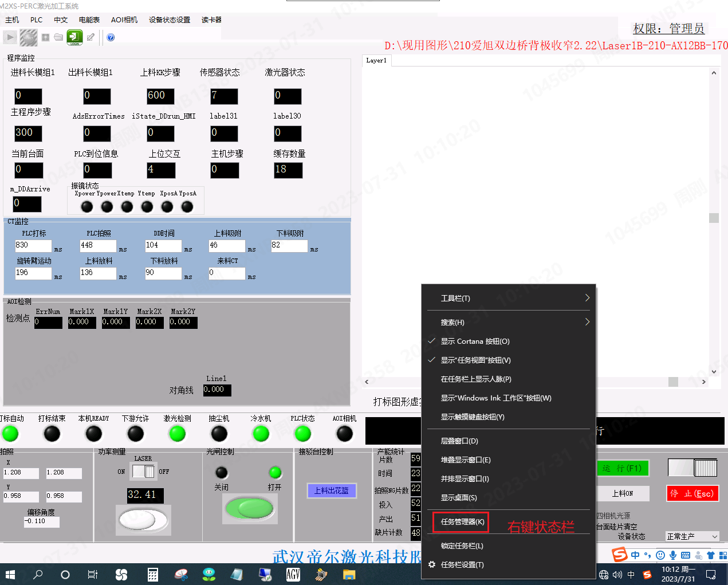
Task: Click the Sogou skin shirt icon
Action: (710, 555)
